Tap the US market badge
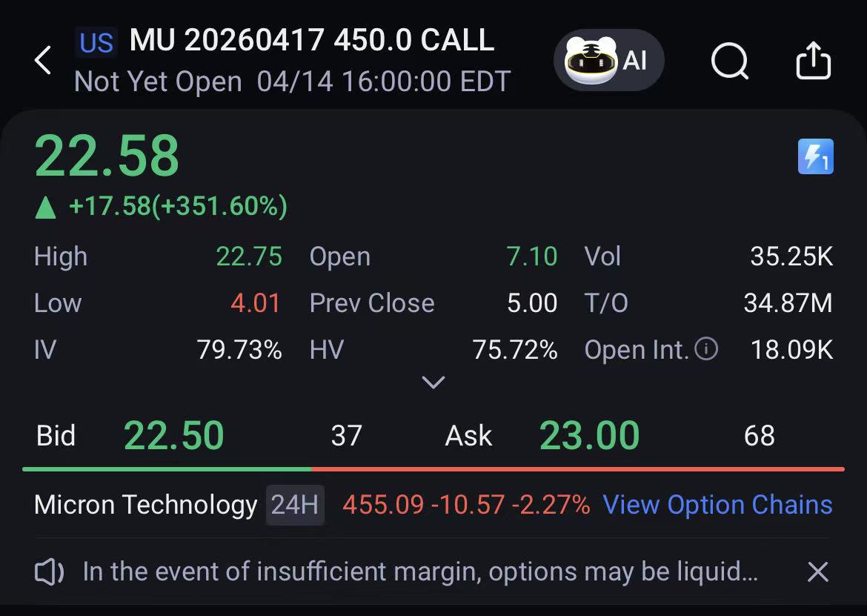 96,42
